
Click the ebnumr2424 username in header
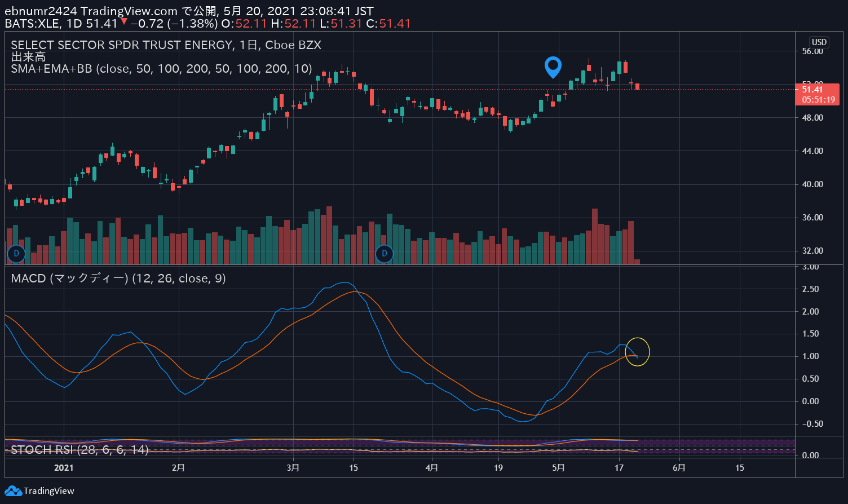pyautogui.click(x=41, y=11)
